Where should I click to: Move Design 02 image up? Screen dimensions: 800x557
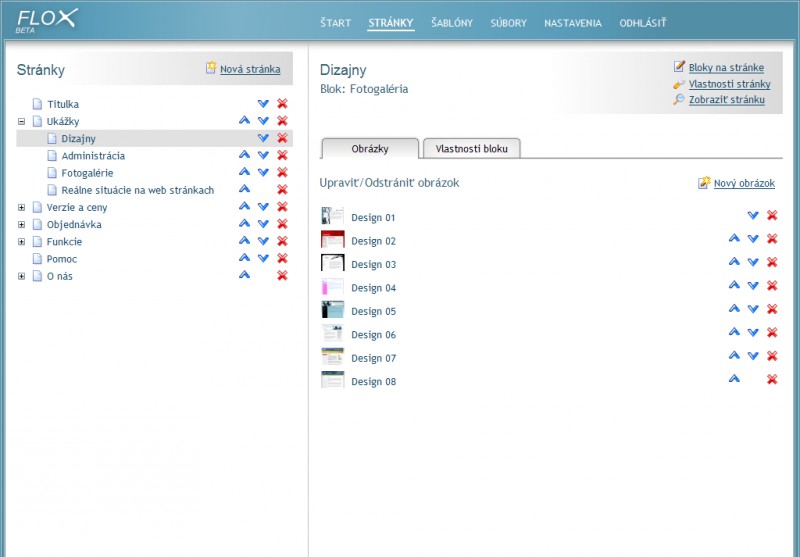tap(734, 238)
